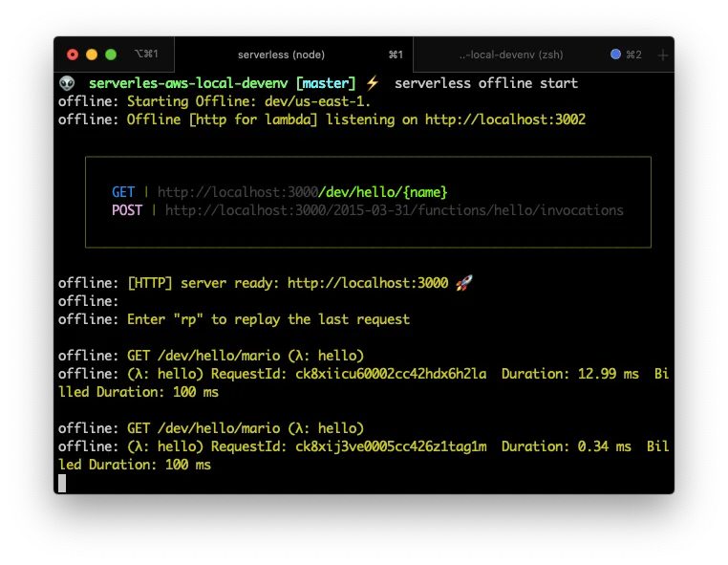Click the alien emoji in prompt
The width and height of the screenshot is (728, 565).
point(67,83)
